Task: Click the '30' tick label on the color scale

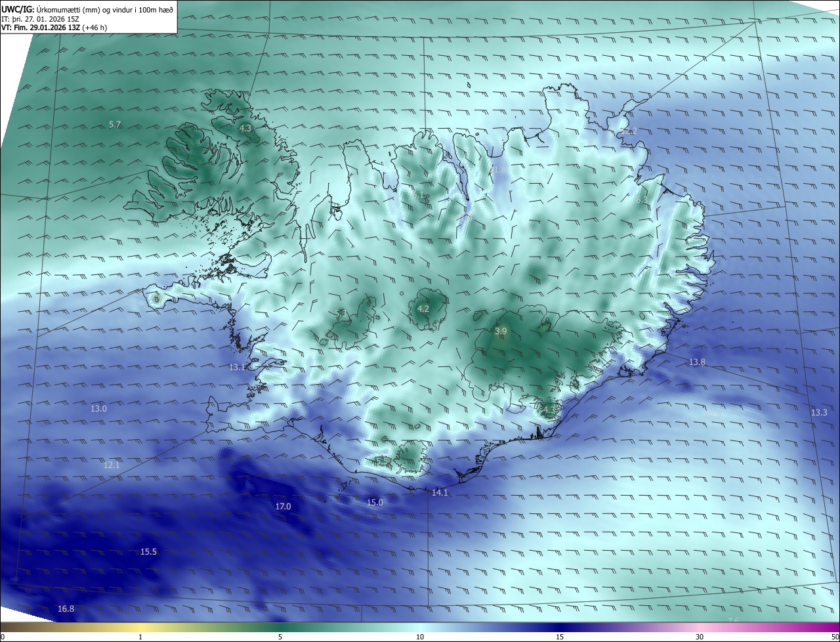Action: pos(700,637)
